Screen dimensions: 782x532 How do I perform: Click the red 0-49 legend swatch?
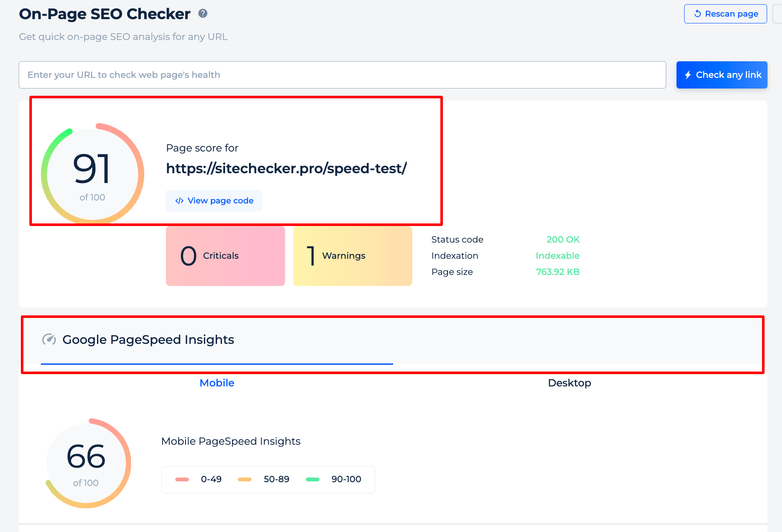[x=182, y=479]
